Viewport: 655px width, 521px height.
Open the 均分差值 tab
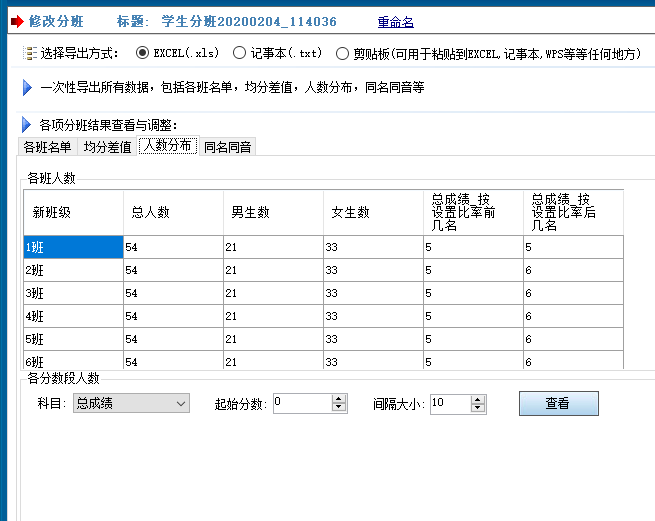pyautogui.click(x=107, y=147)
